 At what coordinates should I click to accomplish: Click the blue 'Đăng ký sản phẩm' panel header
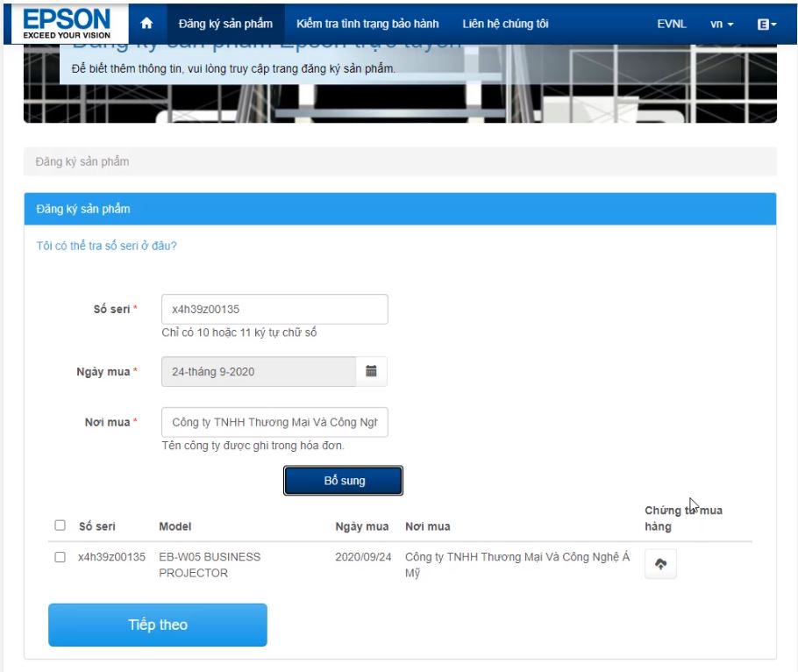coord(400,209)
